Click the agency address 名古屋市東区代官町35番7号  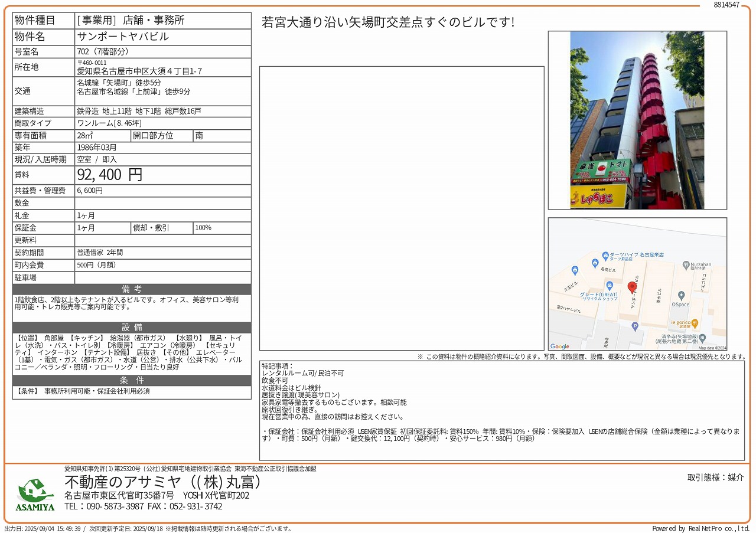[x=119, y=496]
